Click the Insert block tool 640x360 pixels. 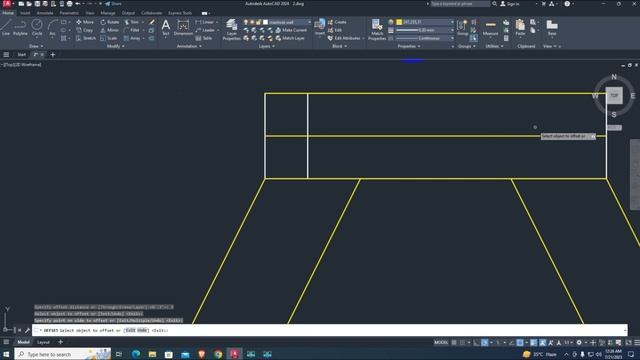[320, 27]
